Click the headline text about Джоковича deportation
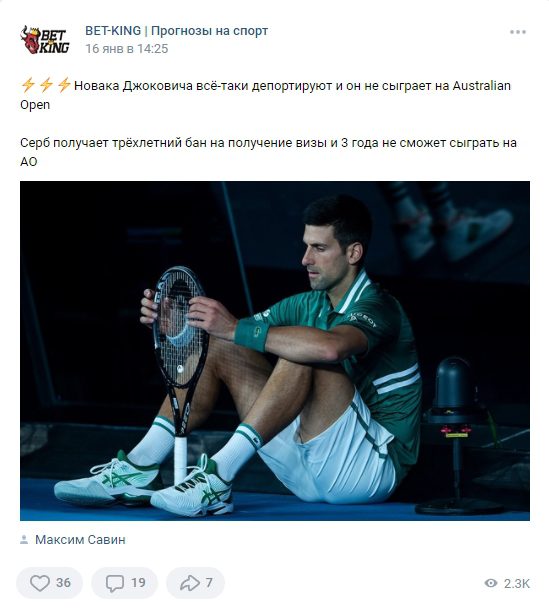 pos(265,95)
